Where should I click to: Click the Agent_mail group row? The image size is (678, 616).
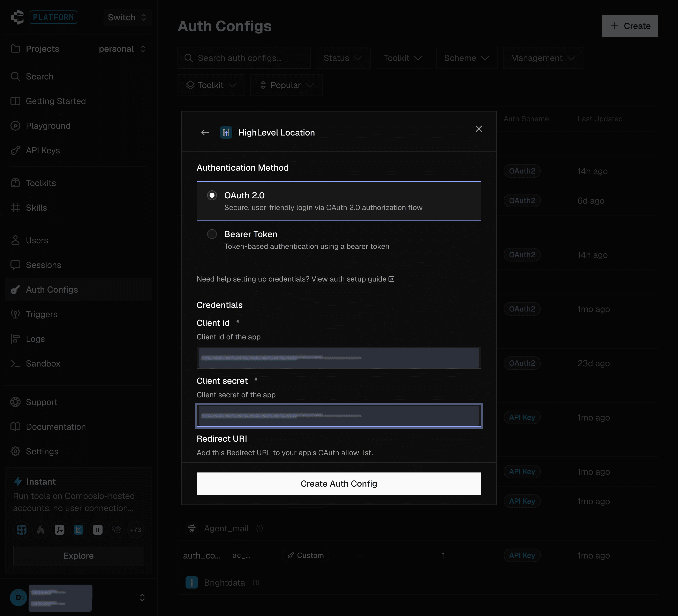tap(418, 528)
